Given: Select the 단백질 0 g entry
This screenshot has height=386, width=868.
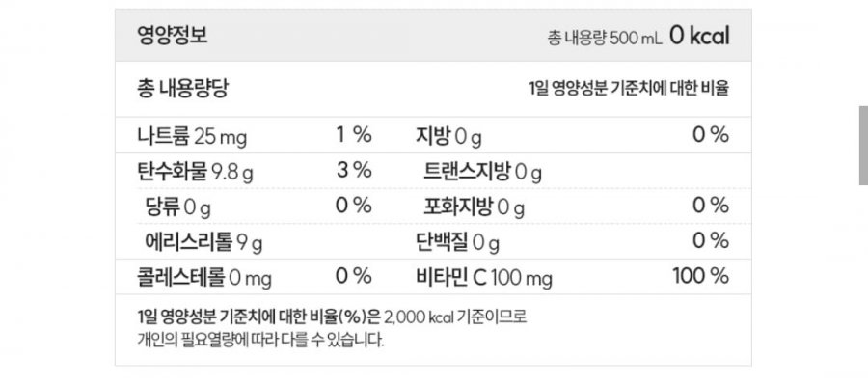Looking at the screenshot, I should point(458,241).
